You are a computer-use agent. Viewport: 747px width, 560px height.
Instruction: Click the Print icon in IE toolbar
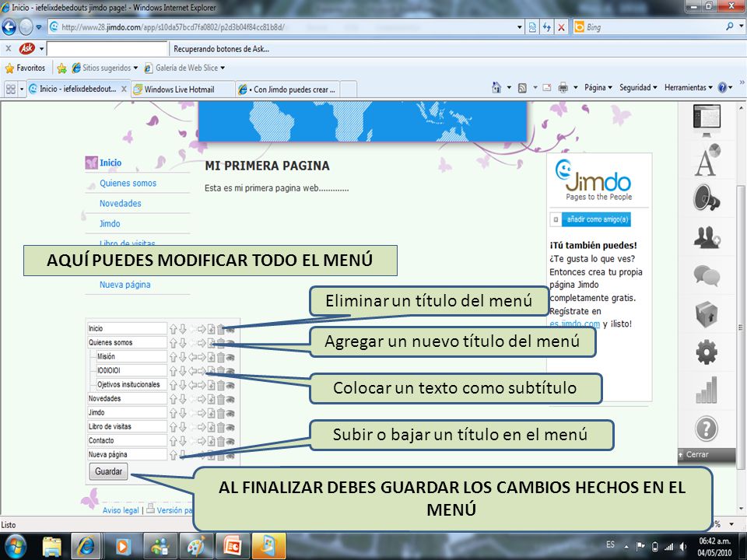[x=563, y=88]
